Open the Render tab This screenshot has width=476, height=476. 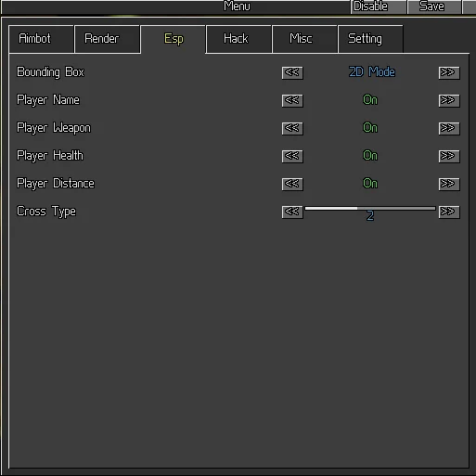pos(108,39)
